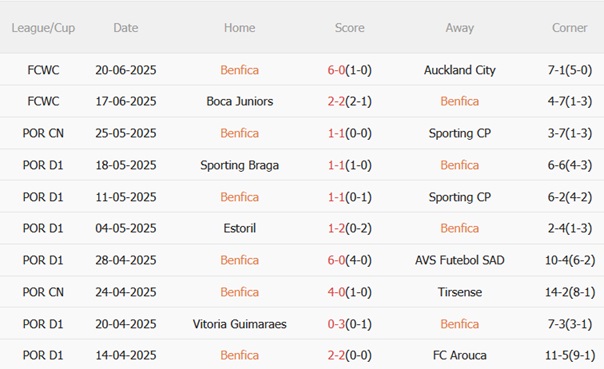Select the League/Cup column header

pos(43,28)
